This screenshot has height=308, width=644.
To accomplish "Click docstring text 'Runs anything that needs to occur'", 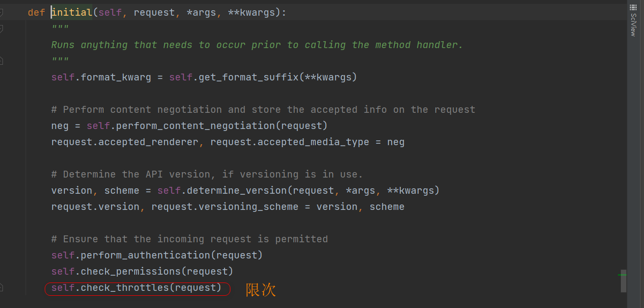I will coord(148,45).
